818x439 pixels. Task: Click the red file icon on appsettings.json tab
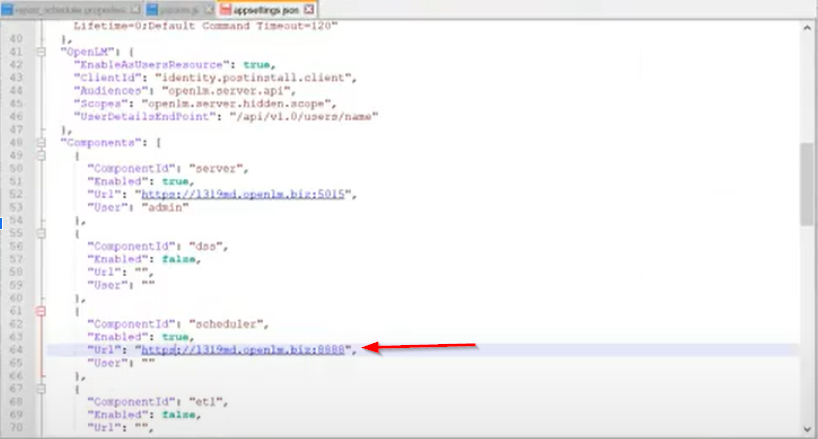[229, 6]
